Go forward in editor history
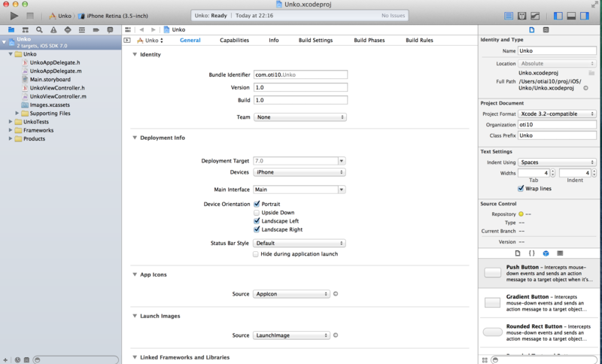This screenshot has width=602, height=364. coord(154,29)
